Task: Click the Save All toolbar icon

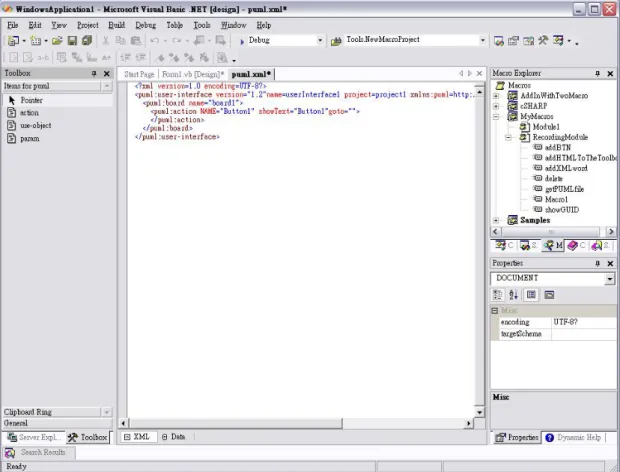Action: click(x=87, y=40)
